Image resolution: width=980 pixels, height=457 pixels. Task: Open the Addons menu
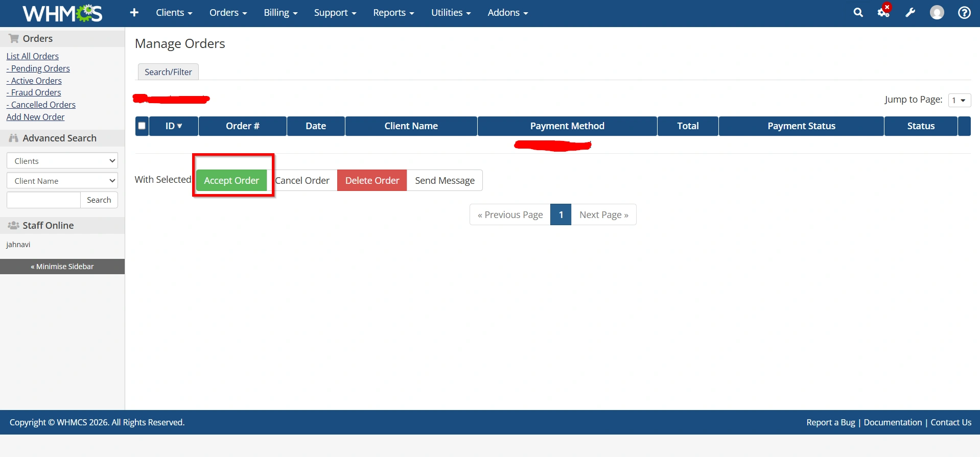click(x=508, y=13)
